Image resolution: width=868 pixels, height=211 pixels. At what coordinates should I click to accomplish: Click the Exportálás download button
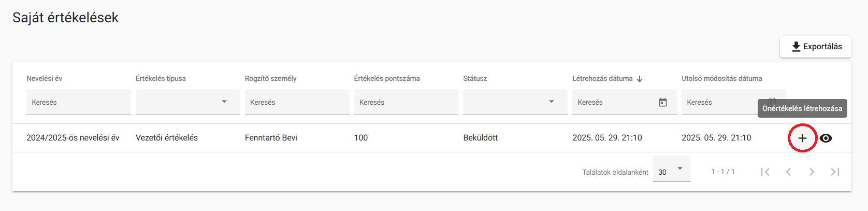[816, 47]
